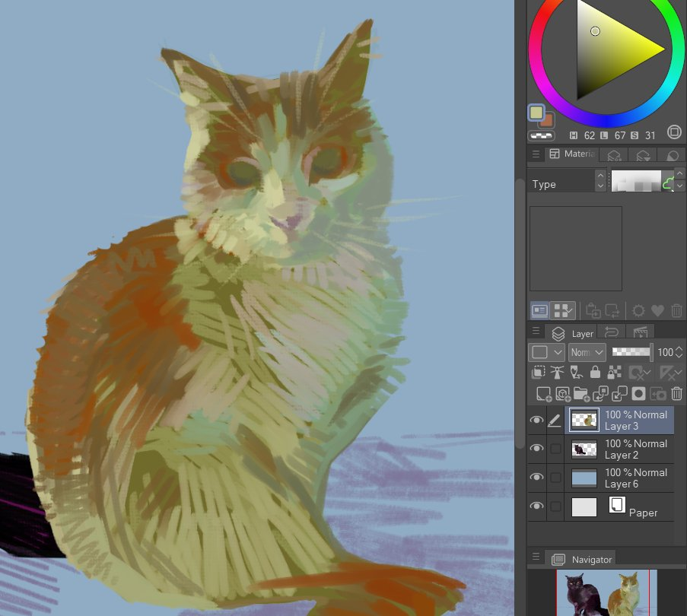Toggle Set as Reference Layer lighthouse icon
Viewport: 687px width, 616px height.
pyautogui.click(x=557, y=372)
